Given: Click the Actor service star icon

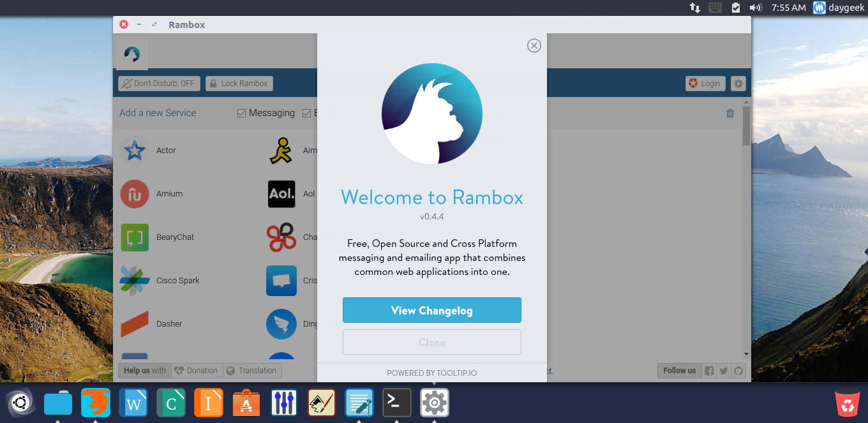Looking at the screenshot, I should click(135, 151).
